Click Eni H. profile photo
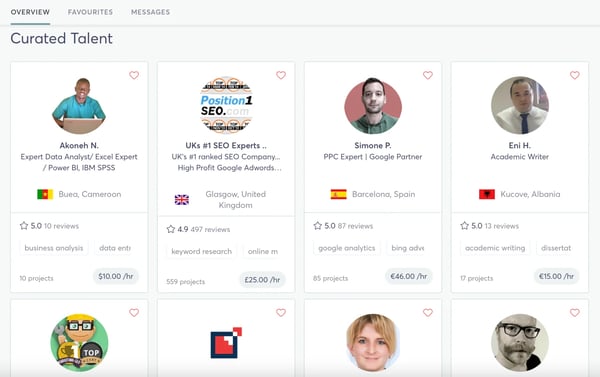 (x=520, y=106)
